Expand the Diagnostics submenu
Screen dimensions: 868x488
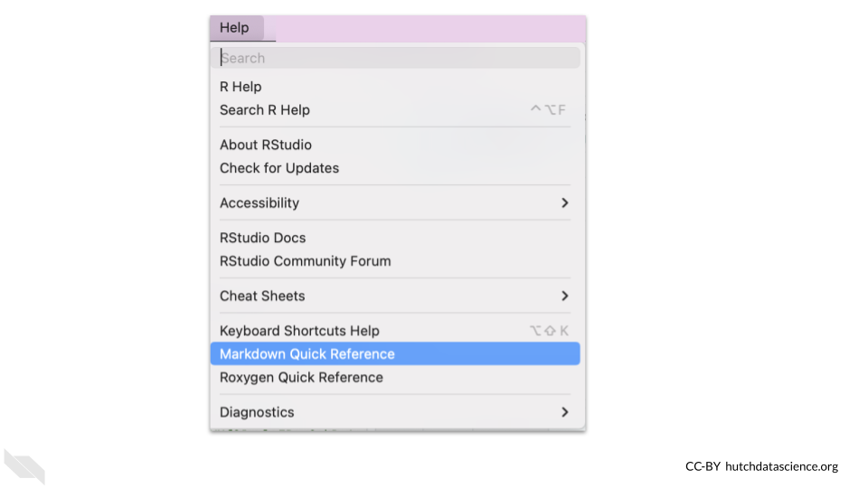tap(395, 412)
